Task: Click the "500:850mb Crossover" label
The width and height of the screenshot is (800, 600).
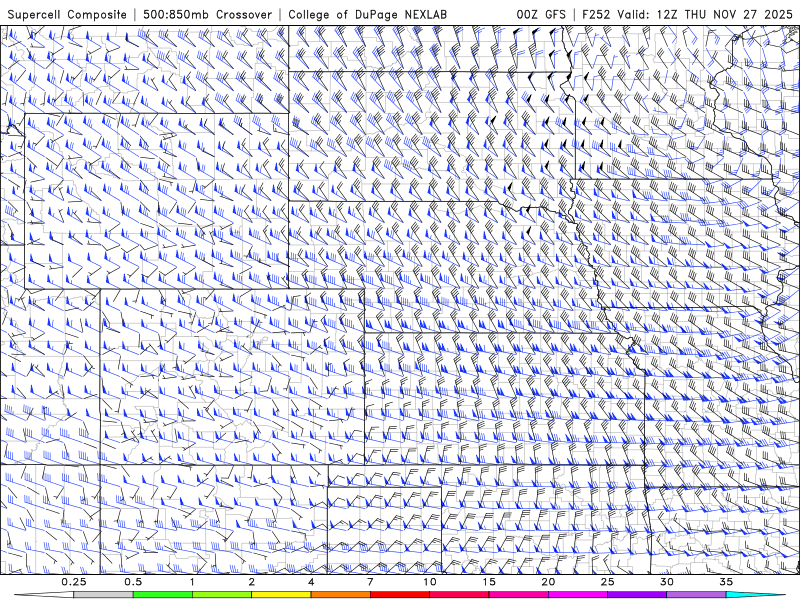Action: pos(208,15)
